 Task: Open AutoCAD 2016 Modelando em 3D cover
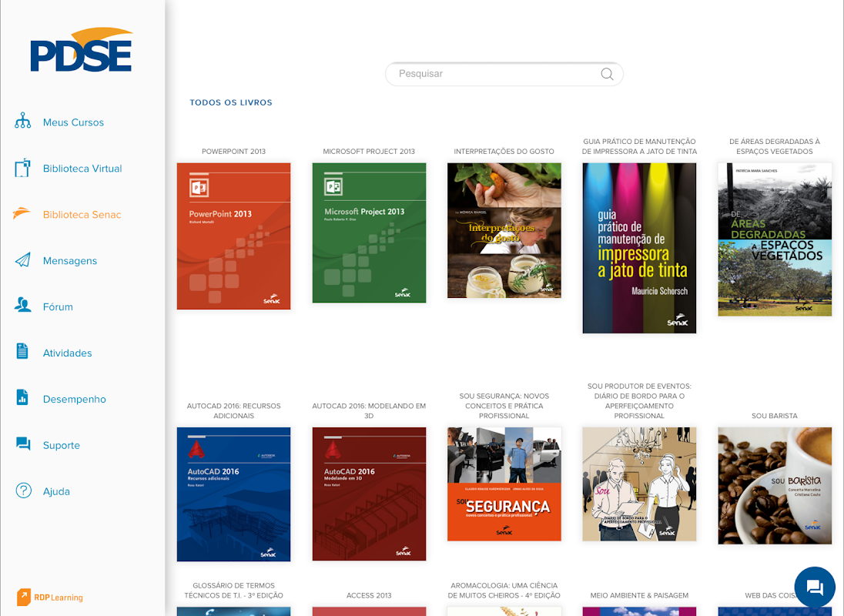(370, 494)
